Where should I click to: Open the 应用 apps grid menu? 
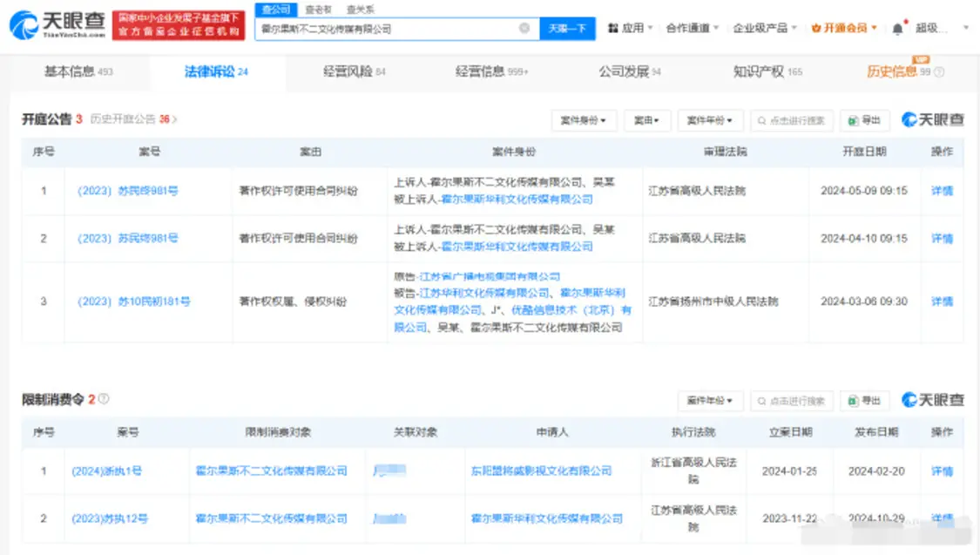click(625, 28)
